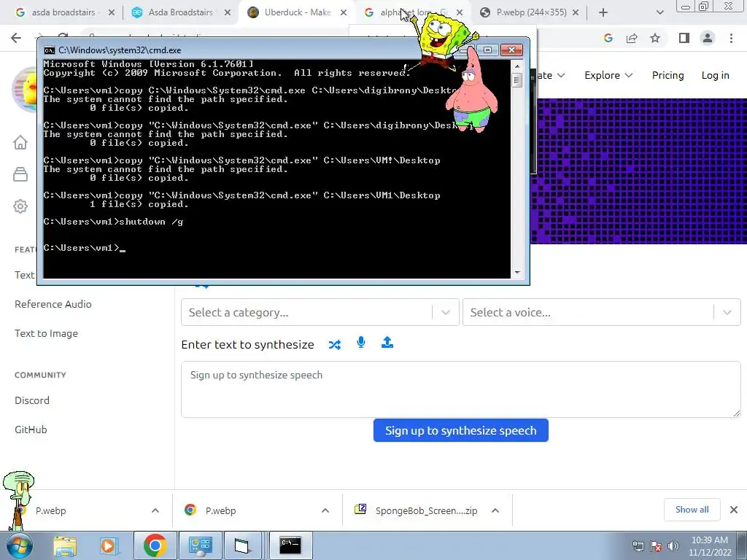This screenshot has width=747, height=560.
Task: Click the COMMUNITY sidebar heading
Action: coord(41,375)
